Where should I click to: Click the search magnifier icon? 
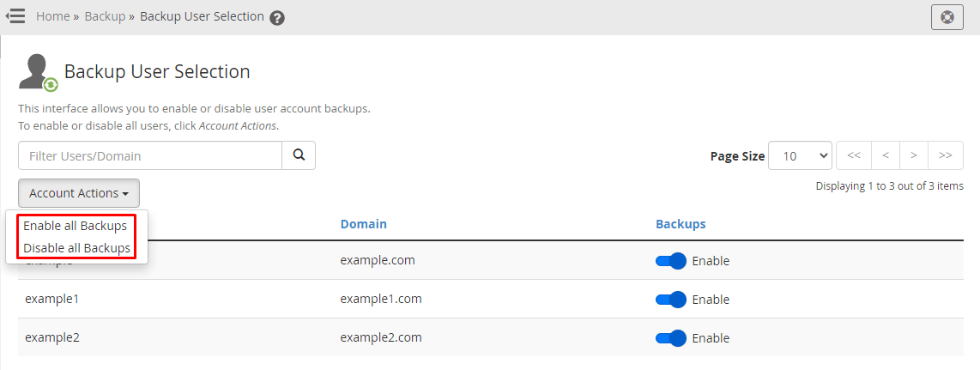tap(299, 155)
